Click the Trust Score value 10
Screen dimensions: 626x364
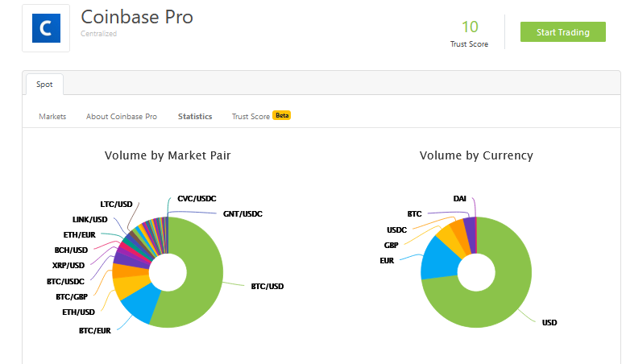click(469, 27)
